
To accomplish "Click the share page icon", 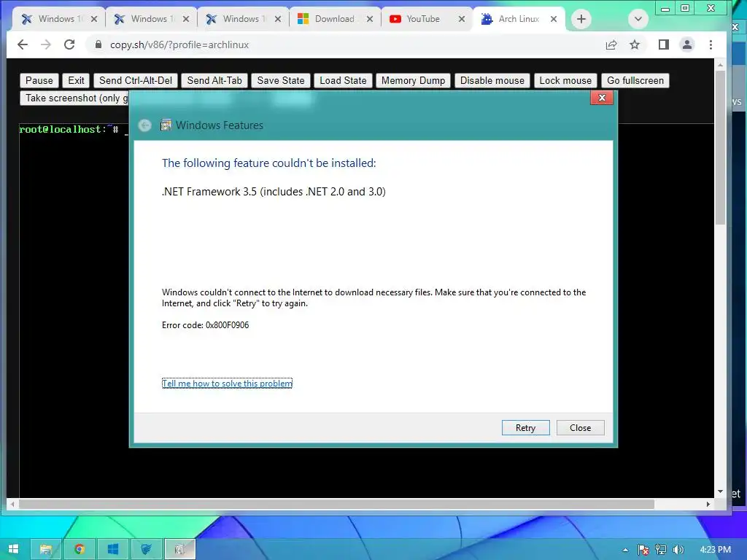I will (611, 44).
